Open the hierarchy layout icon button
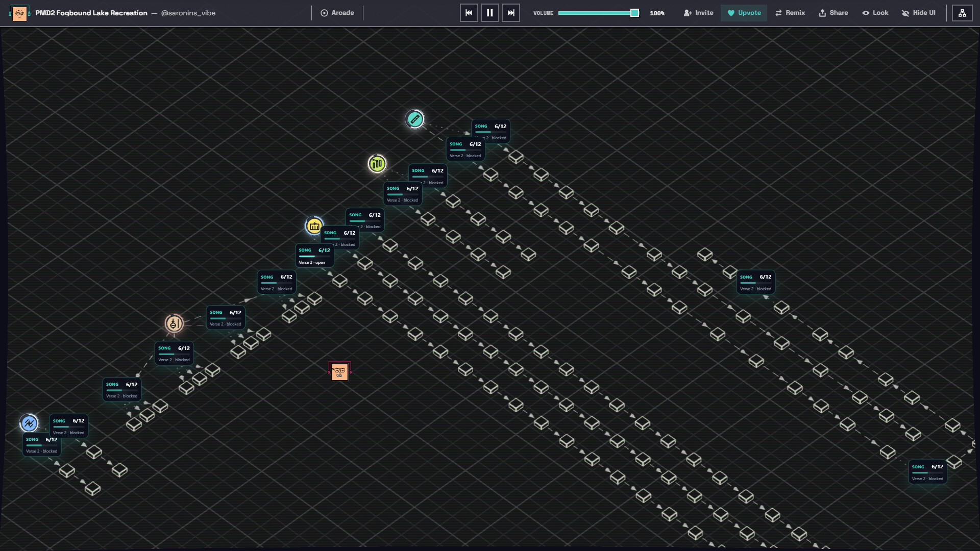The image size is (980, 551). (x=962, y=13)
